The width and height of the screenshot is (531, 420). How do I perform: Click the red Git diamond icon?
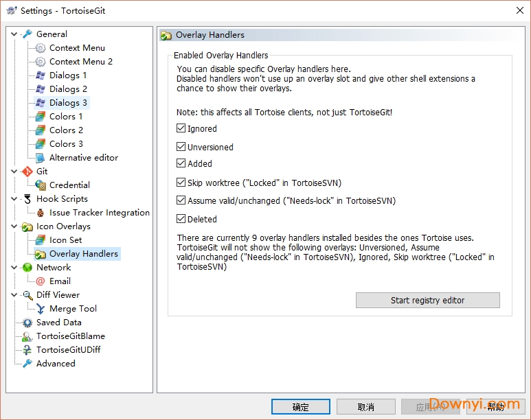tap(27, 172)
